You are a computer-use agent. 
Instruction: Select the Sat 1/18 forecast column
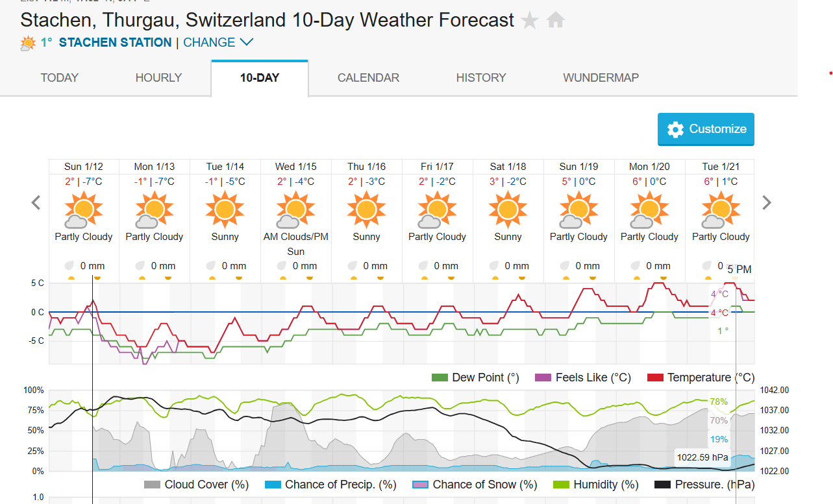(x=508, y=221)
